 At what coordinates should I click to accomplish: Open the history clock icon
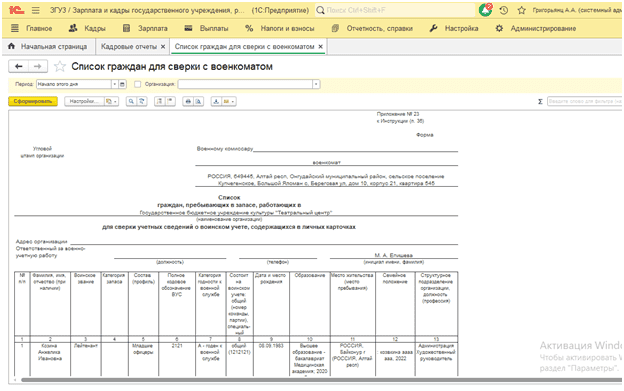pos(504,10)
